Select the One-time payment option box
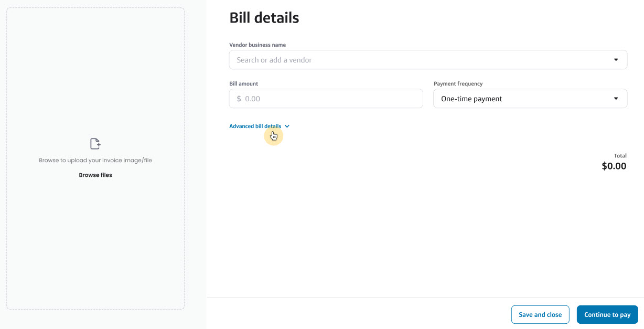 pyautogui.click(x=530, y=98)
